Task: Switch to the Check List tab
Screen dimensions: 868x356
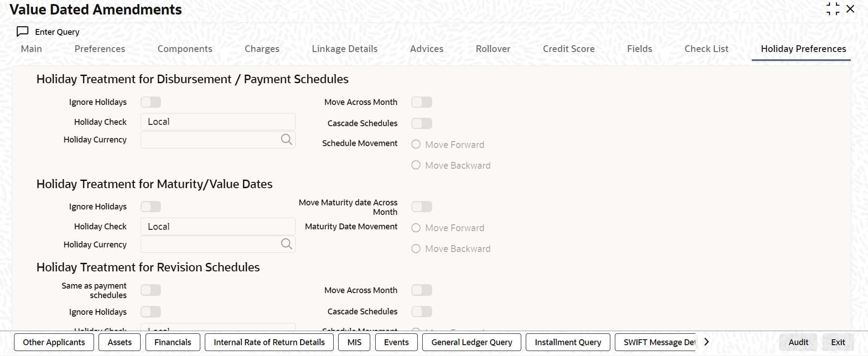Action: 707,49
